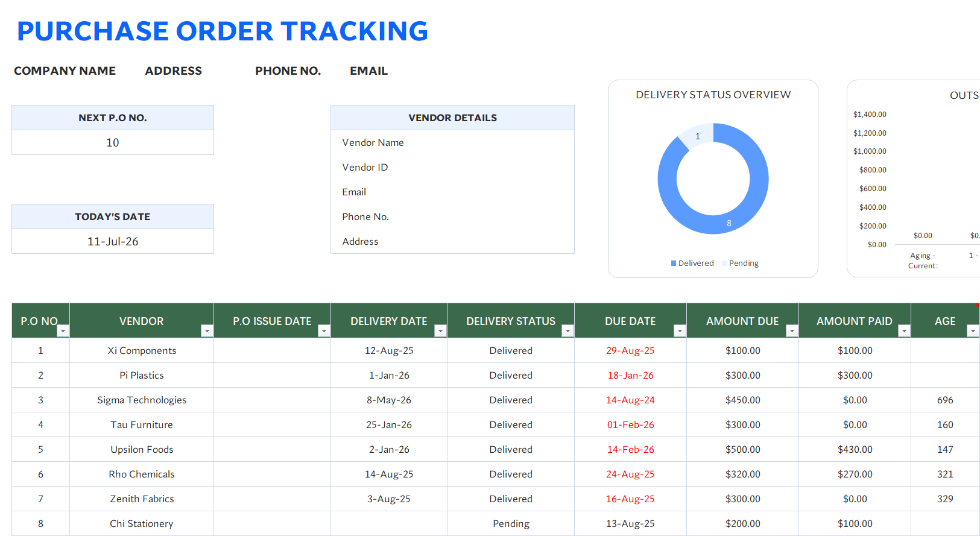Click the ADDRESS header label
Screen dimensions: 980x536
[x=174, y=71]
